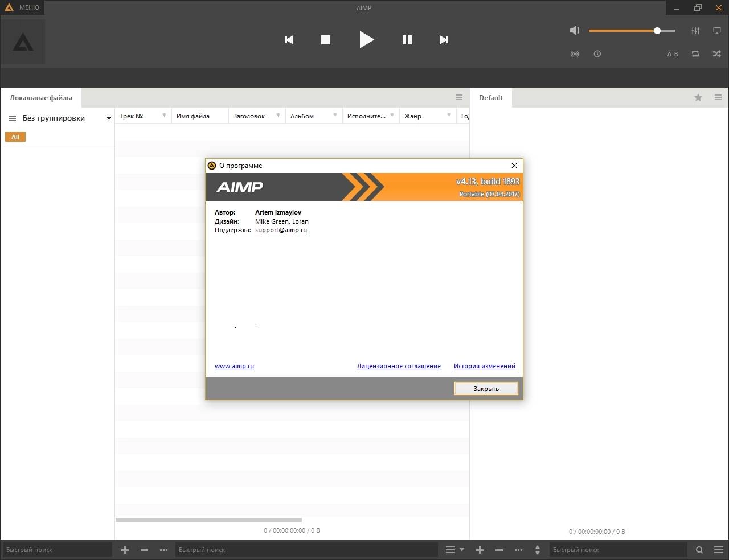Open filter for Заголовок column

point(278,116)
